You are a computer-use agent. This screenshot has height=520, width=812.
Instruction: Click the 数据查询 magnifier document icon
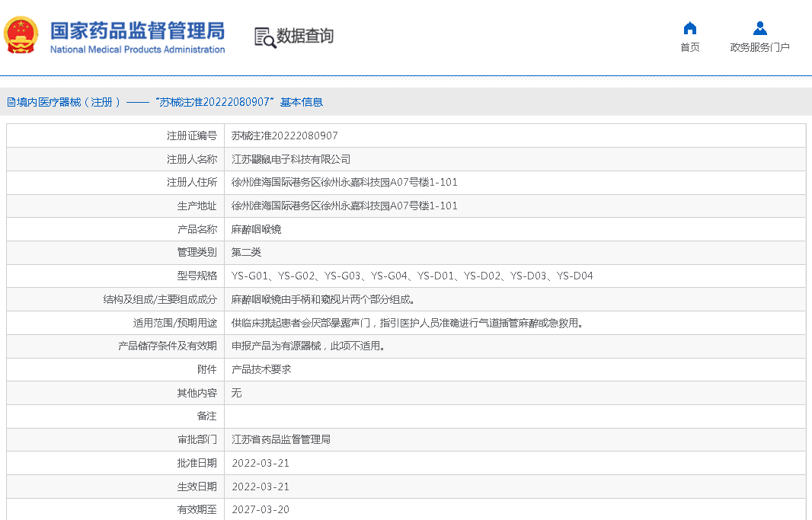coord(265,37)
